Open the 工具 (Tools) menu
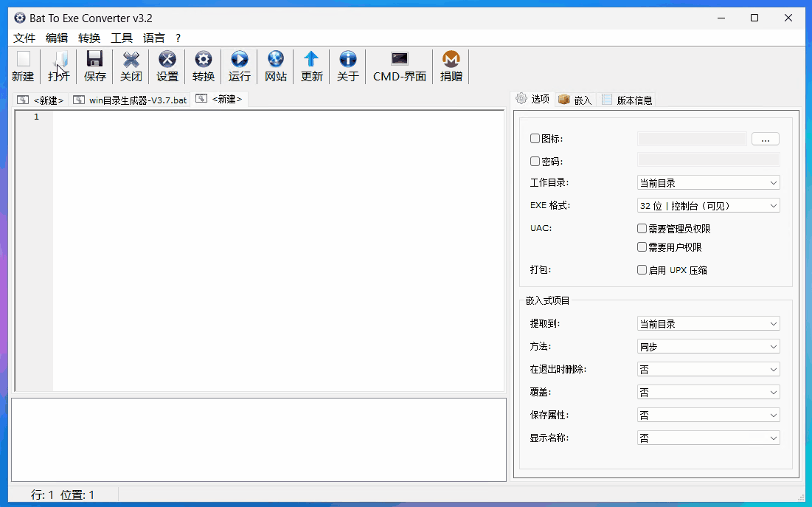Viewport: 812px width, 507px height. click(122, 38)
